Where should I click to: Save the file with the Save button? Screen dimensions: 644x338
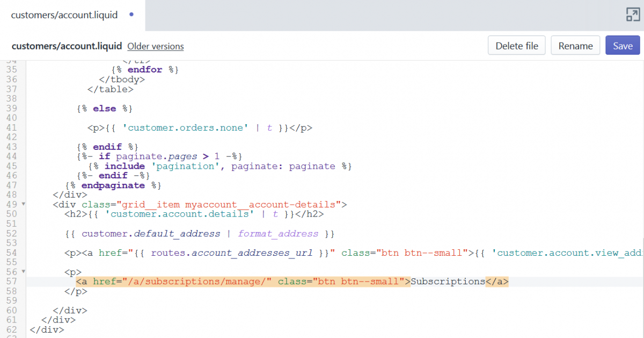[623, 46]
